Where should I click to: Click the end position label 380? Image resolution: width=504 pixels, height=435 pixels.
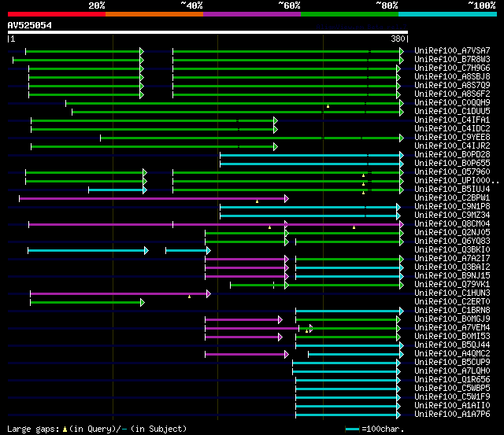[x=398, y=39]
